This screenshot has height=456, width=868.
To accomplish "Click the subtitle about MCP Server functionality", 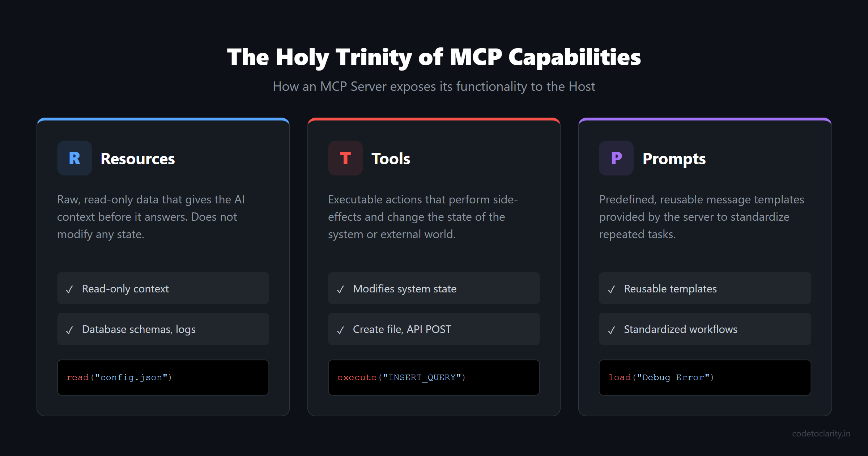I will click(x=434, y=86).
